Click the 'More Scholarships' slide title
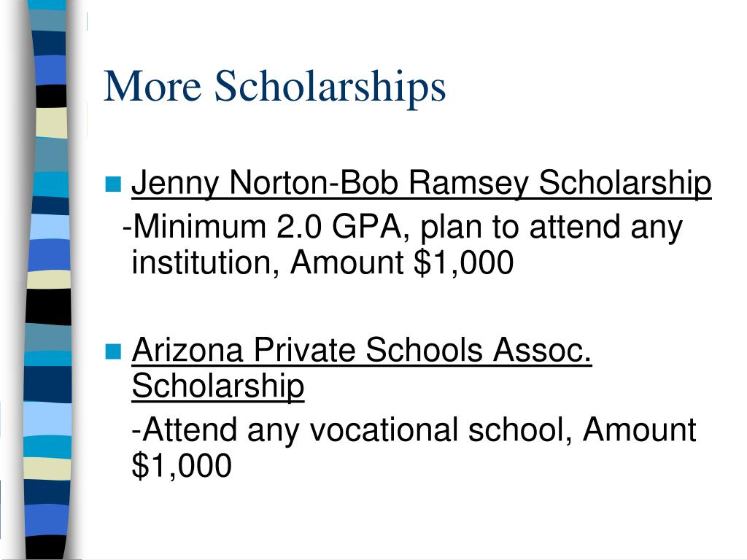The width and height of the screenshot is (747, 560). click(275, 86)
